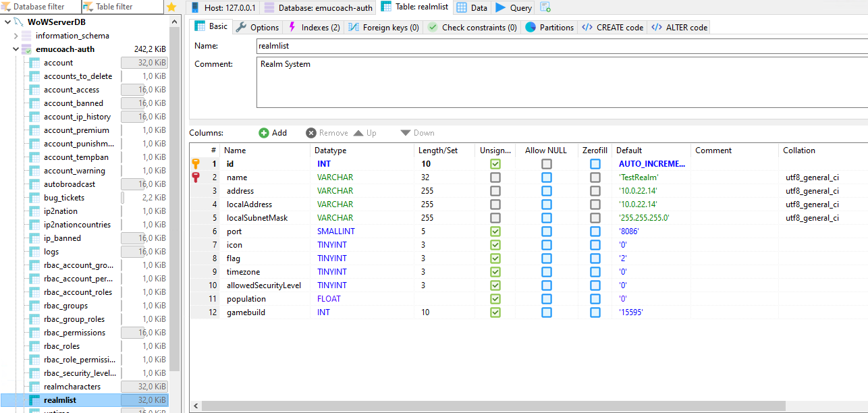This screenshot has height=413, width=868.
Task: Click the lightning bolt icon on Indexes tab
Action: tap(293, 27)
